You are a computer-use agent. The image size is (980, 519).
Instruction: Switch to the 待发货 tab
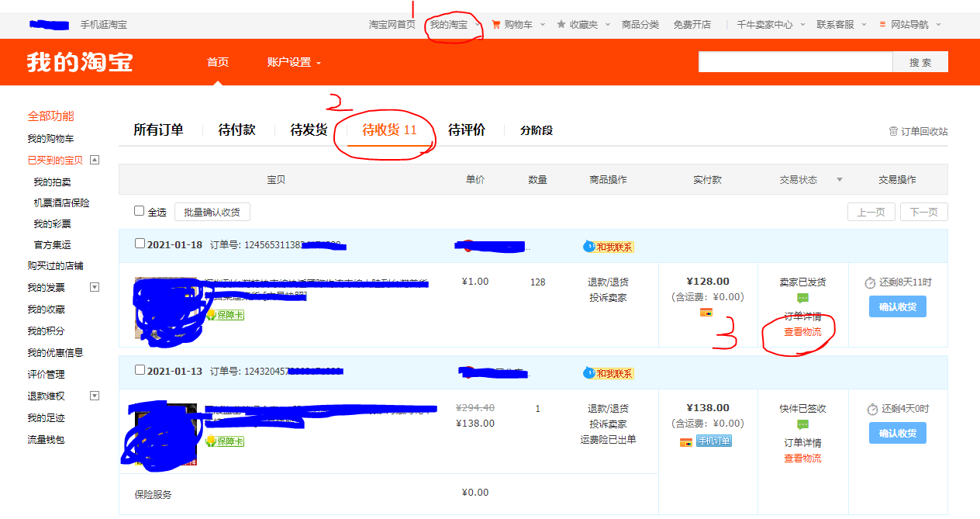tap(309, 130)
